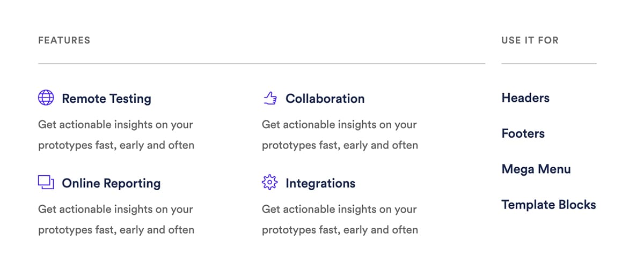Open Headers under Use It For
The width and height of the screenshot is (644, 269).
525,98
